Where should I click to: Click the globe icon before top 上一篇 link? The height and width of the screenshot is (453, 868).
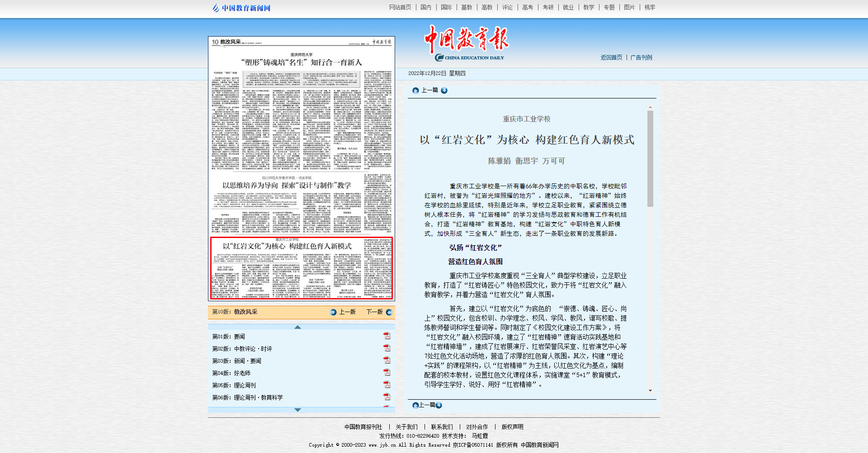click(415, 91)
